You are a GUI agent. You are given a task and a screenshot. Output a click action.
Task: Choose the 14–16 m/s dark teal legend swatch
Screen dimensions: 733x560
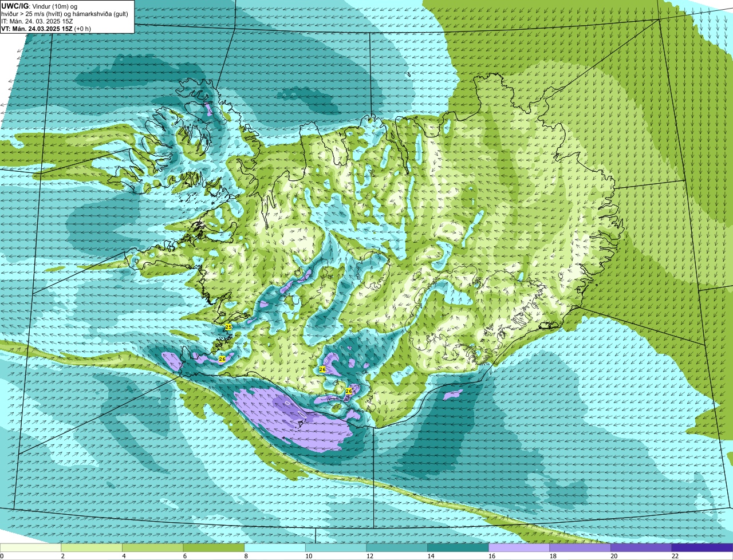pyautogui.click(x=458, y=547)
